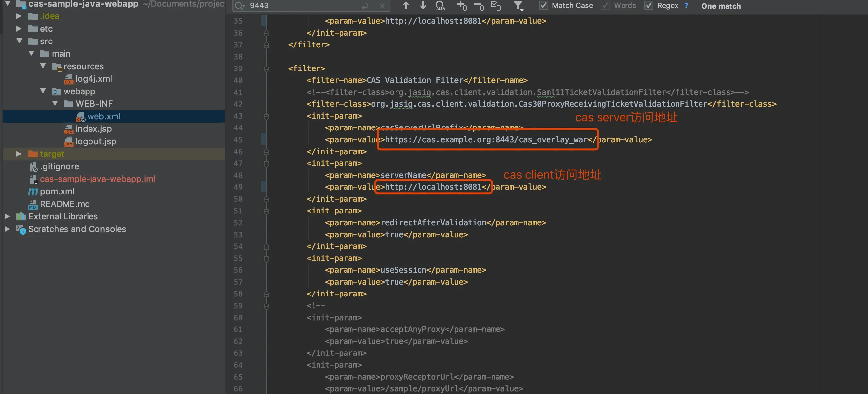Image resolution: width=868 pixels, height=394 pixels.
Task: Open search filter funnel icon
Action: [518, 5]
